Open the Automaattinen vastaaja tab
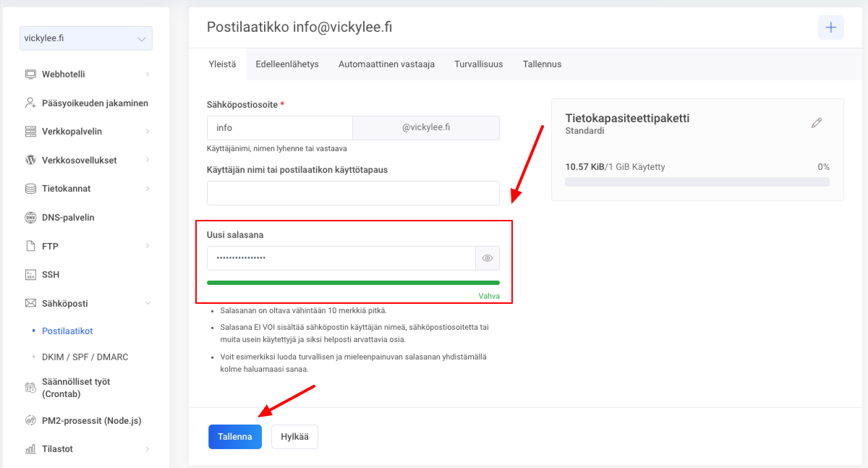The image size is (868, 468). (386, 64)
